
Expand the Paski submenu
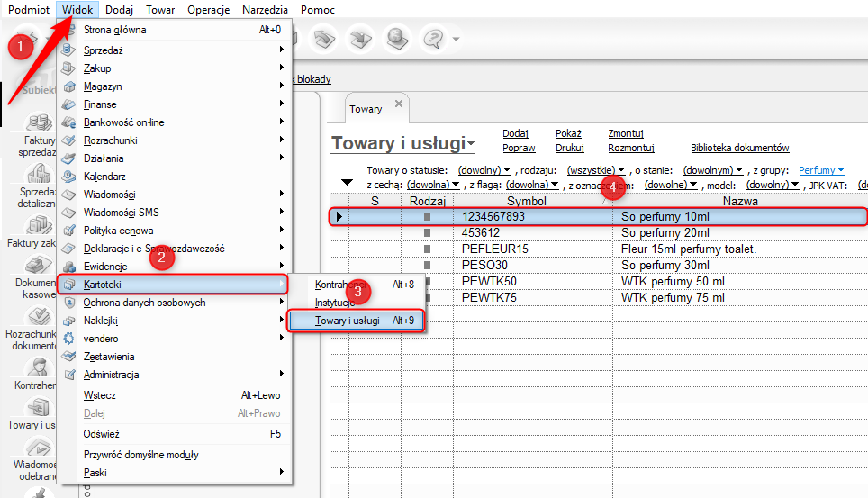coord(175,473)
